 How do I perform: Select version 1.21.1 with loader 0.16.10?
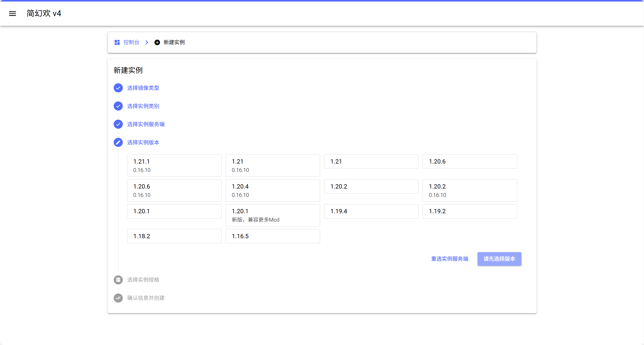click(174, 165)
